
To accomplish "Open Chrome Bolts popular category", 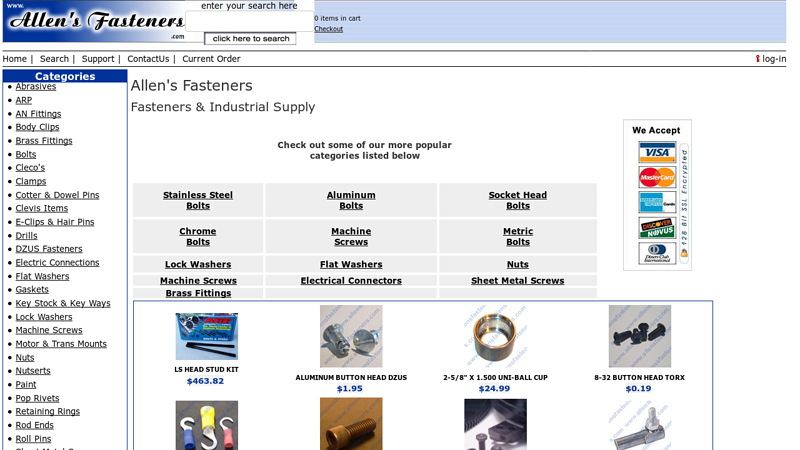I will [x=198, y=237].
